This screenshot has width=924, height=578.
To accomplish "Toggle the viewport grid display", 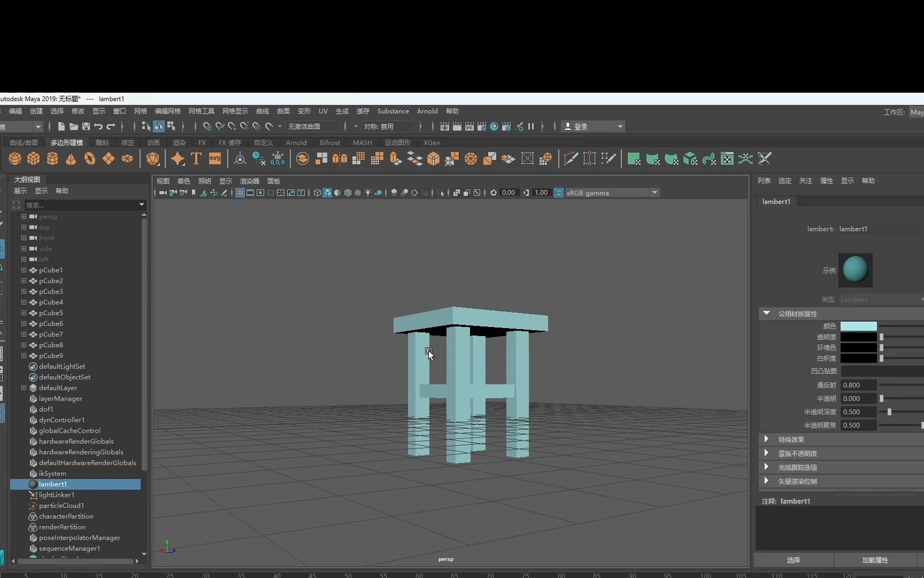I will tap(240, 193).
